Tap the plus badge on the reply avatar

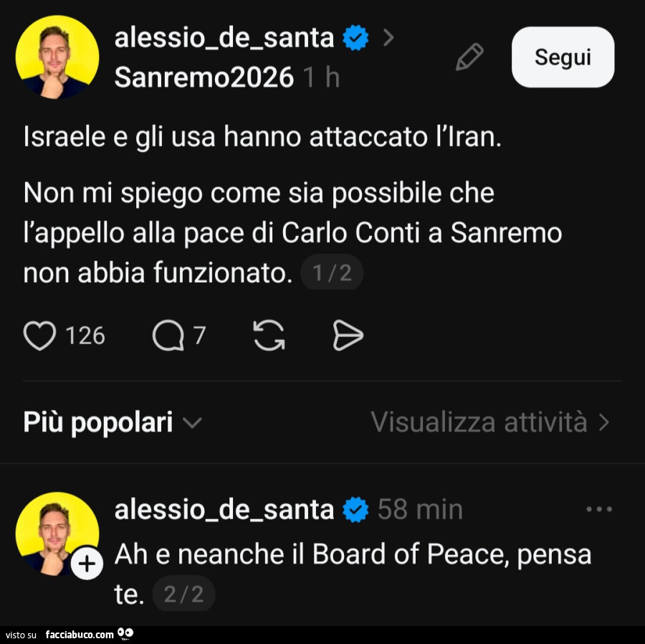click(x=87, y=565)
